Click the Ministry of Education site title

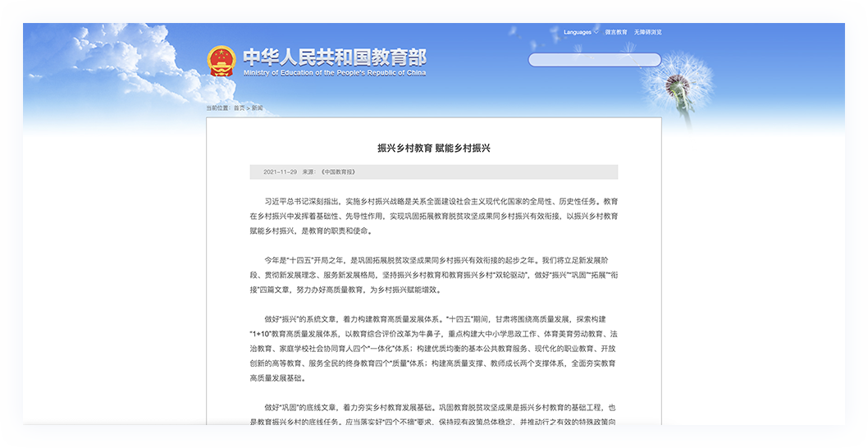(335, 62)
